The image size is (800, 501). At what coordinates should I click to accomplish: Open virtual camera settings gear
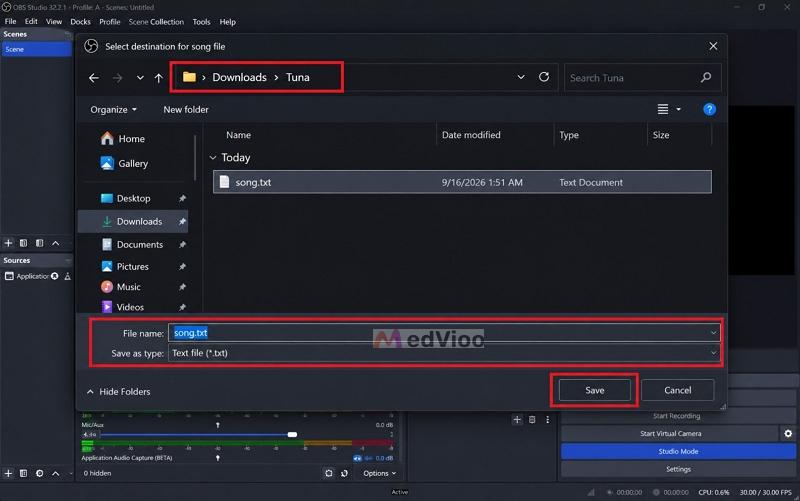[788, 433]
